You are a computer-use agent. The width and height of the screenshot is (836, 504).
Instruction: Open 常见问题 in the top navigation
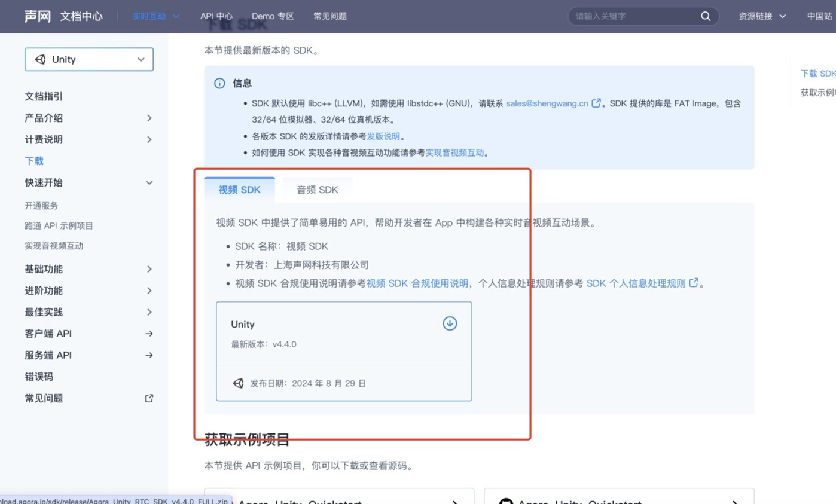pyautogui.click(x=330, y=16)
